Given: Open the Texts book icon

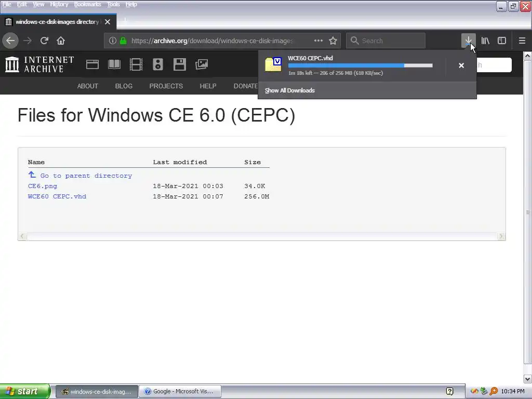Looking at the screenshot, I should coord(114,64).
